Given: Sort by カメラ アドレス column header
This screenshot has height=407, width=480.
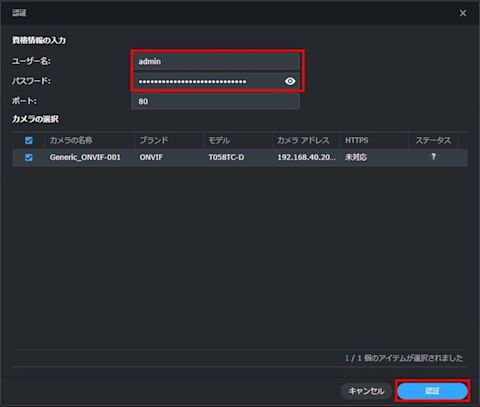Looking at the screenshot, I should coord(303,140).
